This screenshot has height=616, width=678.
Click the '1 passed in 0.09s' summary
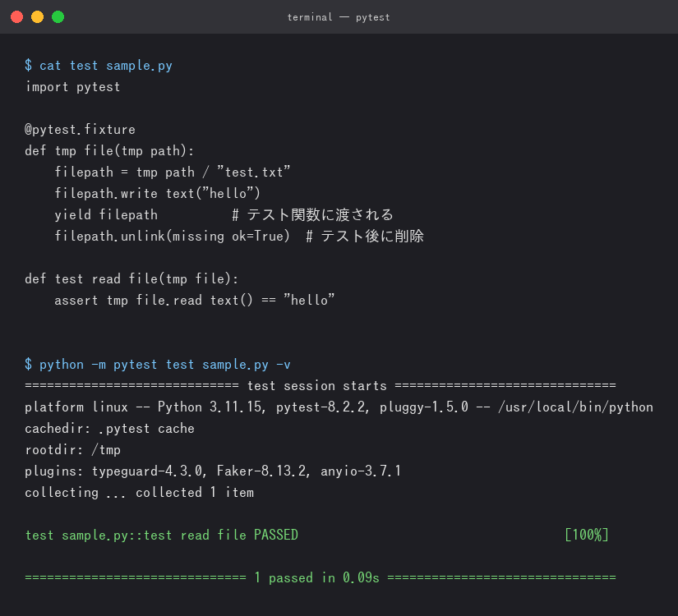tap(317, 578)
